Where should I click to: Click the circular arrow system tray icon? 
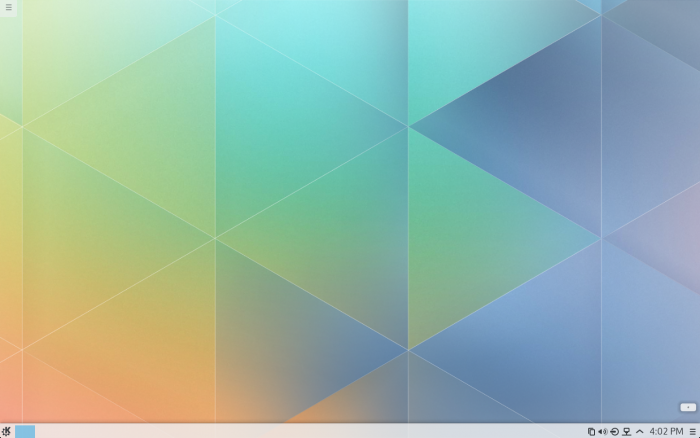(614, 431)
